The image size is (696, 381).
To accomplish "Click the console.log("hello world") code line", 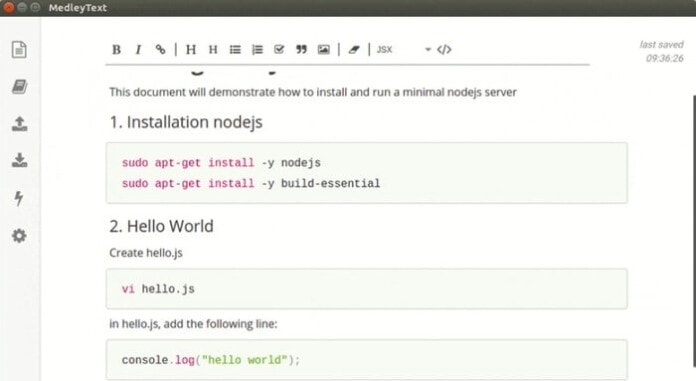I will click(211, 360).
